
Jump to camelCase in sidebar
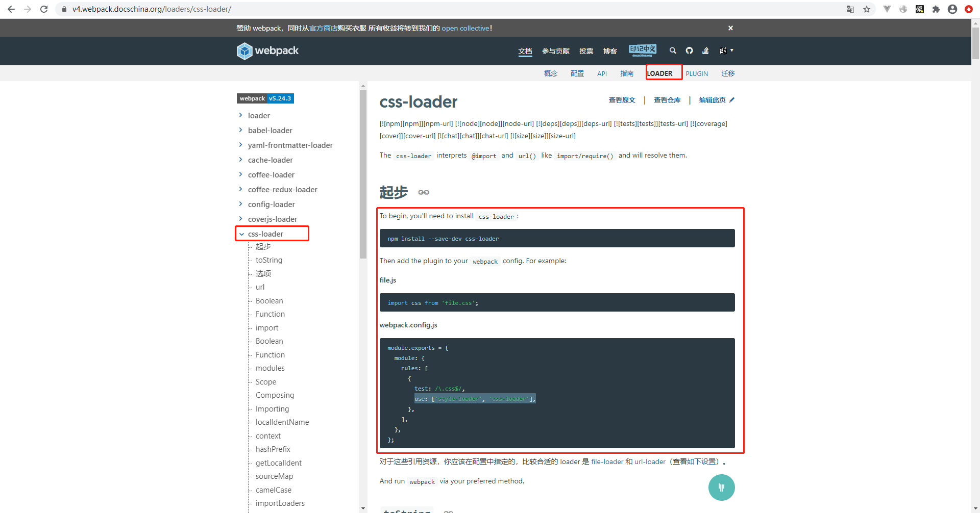coord(274,490)
